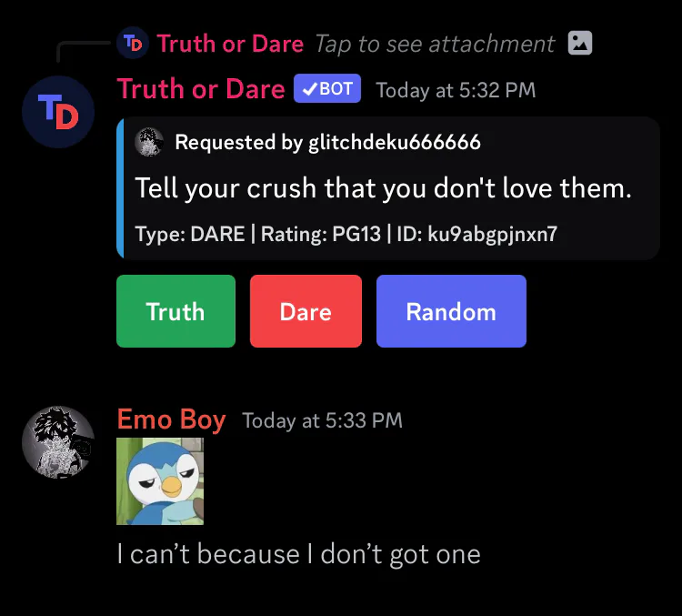The height and width of the screenshot is (616, 682).
Task: Select message "I can't because I don't got one"
Action: pyautogui.click(x=299, y=555)
